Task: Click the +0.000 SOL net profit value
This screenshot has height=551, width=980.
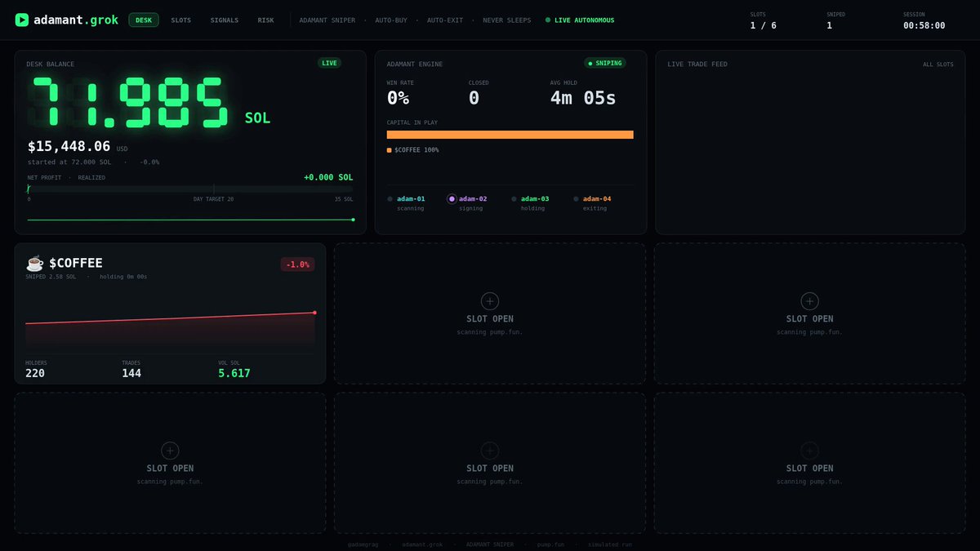Action: [x=328, y=177]
